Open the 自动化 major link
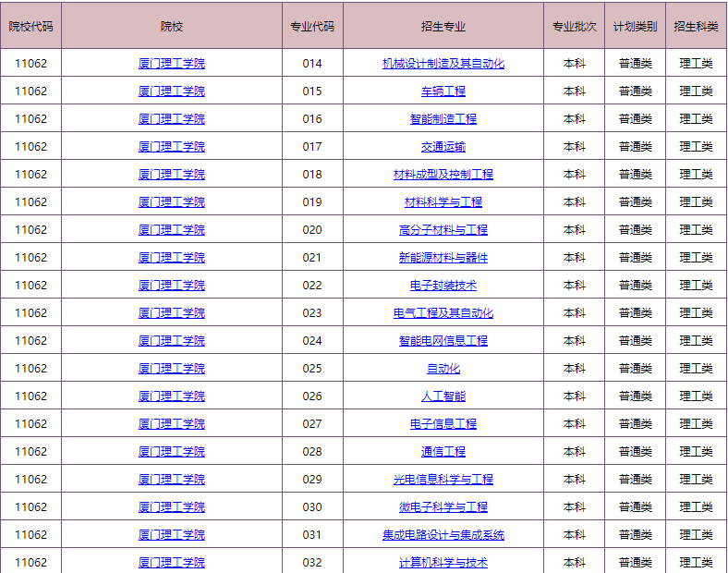This screenshot has height=573, width=728. click(443, 369)
